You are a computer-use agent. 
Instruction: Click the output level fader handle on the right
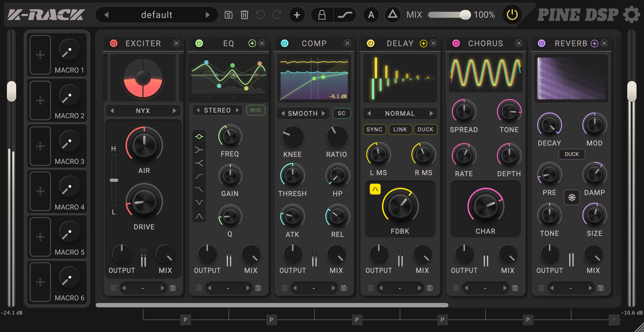632,91
